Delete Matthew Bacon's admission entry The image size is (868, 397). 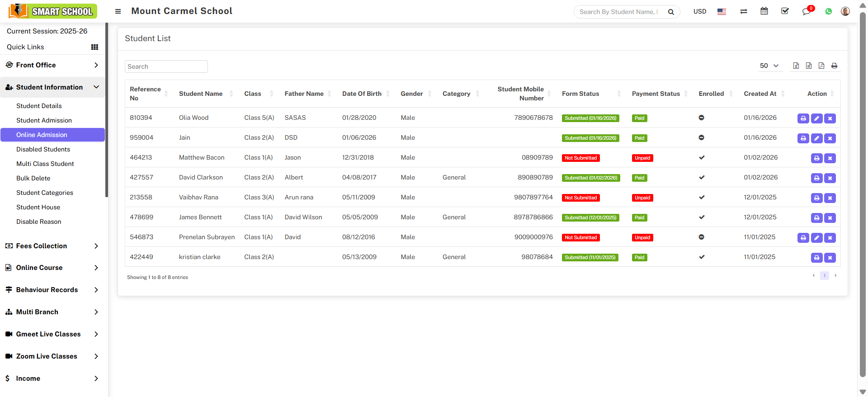coord(830,158)
